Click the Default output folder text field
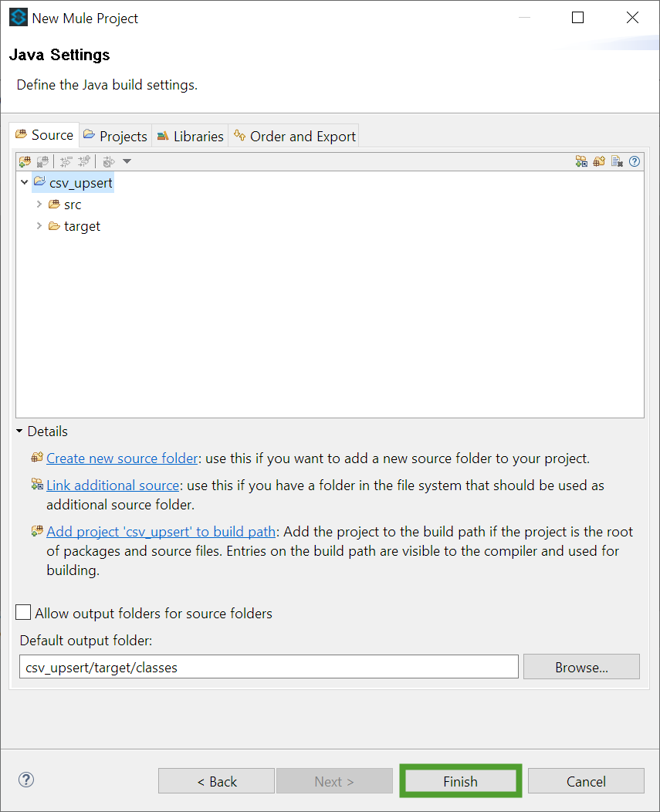This screenshot has width=660, height=812. [269, 667]
